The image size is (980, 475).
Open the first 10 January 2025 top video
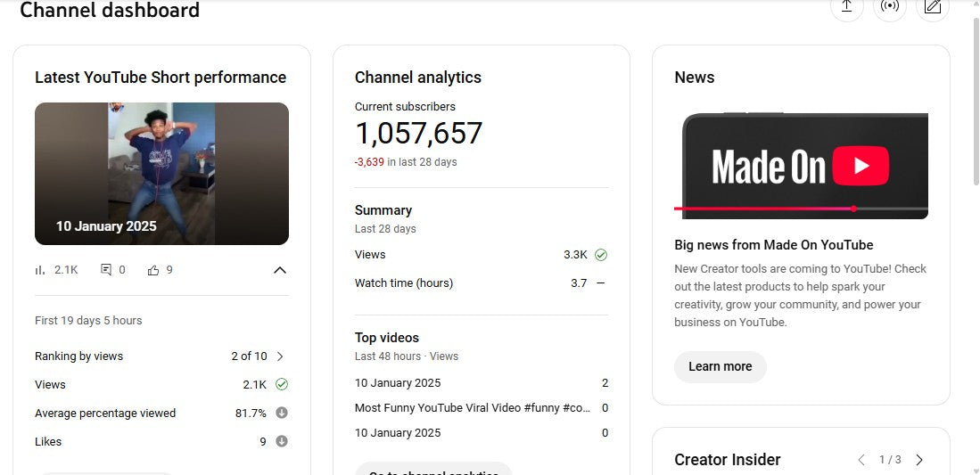(398, 383)
